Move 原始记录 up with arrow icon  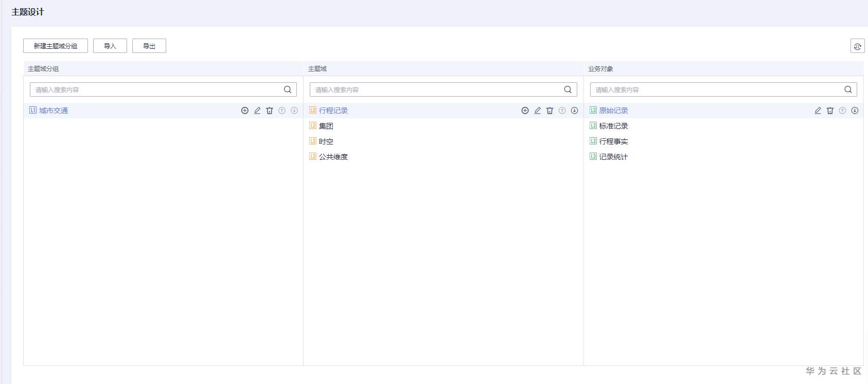tap(842, 111)
